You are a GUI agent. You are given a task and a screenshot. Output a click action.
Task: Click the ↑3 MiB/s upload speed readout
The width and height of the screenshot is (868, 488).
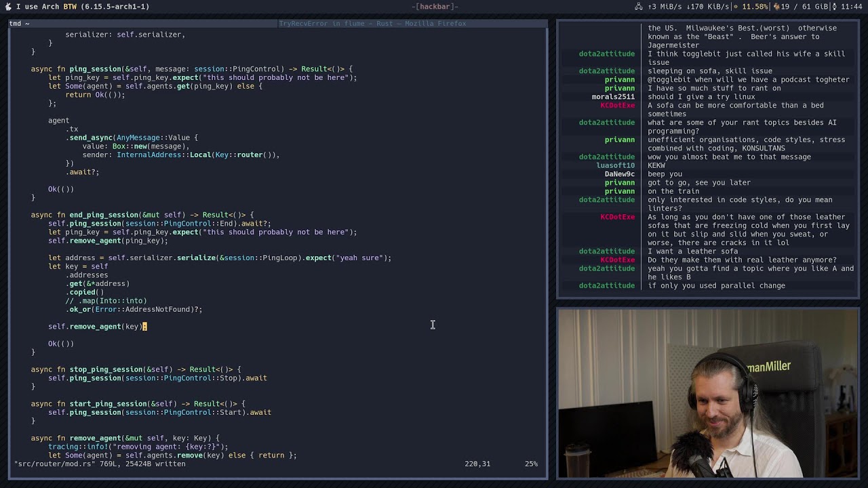tap(665, 7)
